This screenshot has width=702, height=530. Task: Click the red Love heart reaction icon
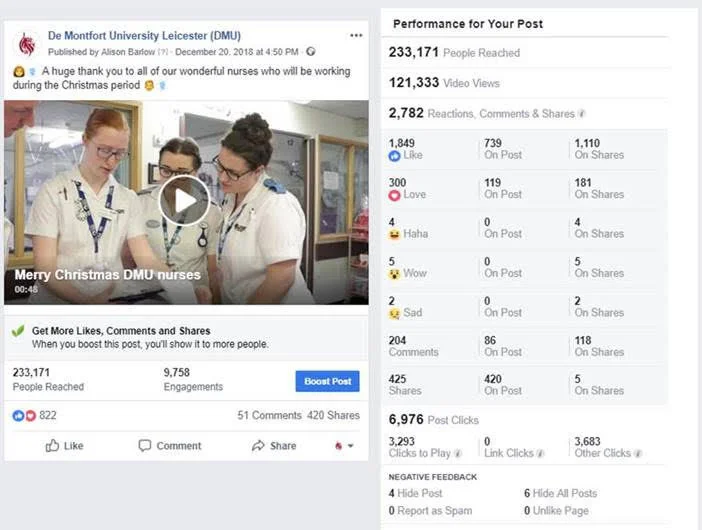[x=394, y=195]
